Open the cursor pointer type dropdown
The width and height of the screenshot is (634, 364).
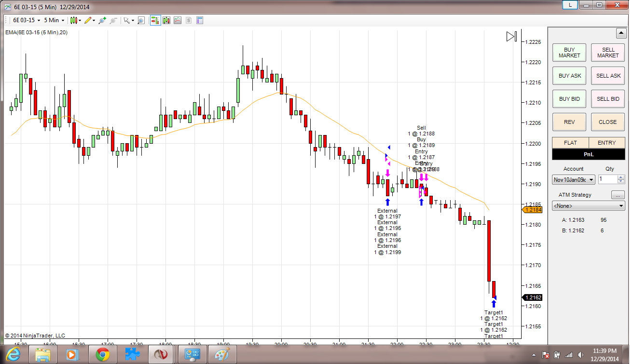pos(128,20)
